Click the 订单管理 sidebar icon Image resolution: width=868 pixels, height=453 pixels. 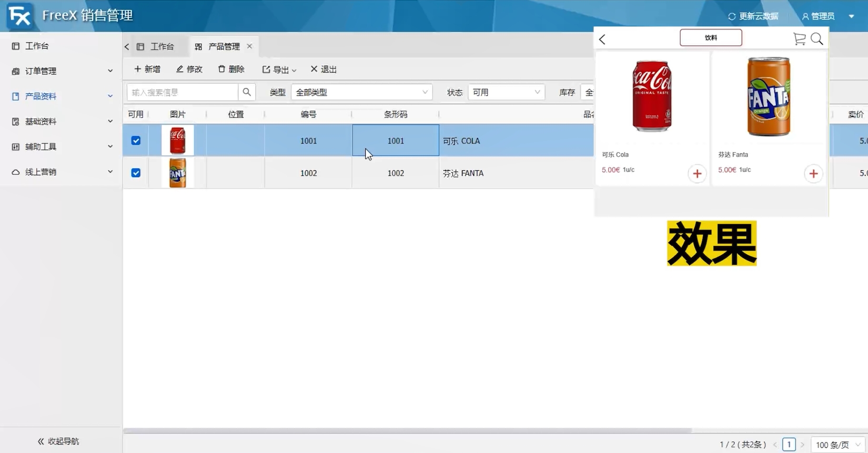[x=15, y=71]
